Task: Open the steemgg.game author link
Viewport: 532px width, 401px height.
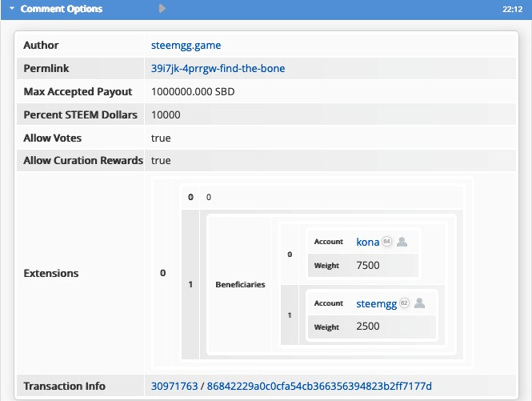Action: pyautogui.click(x=186, y=45)
